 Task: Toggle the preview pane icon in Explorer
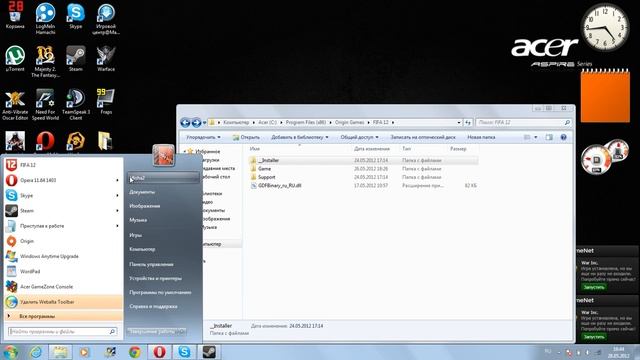pos(549,137)
